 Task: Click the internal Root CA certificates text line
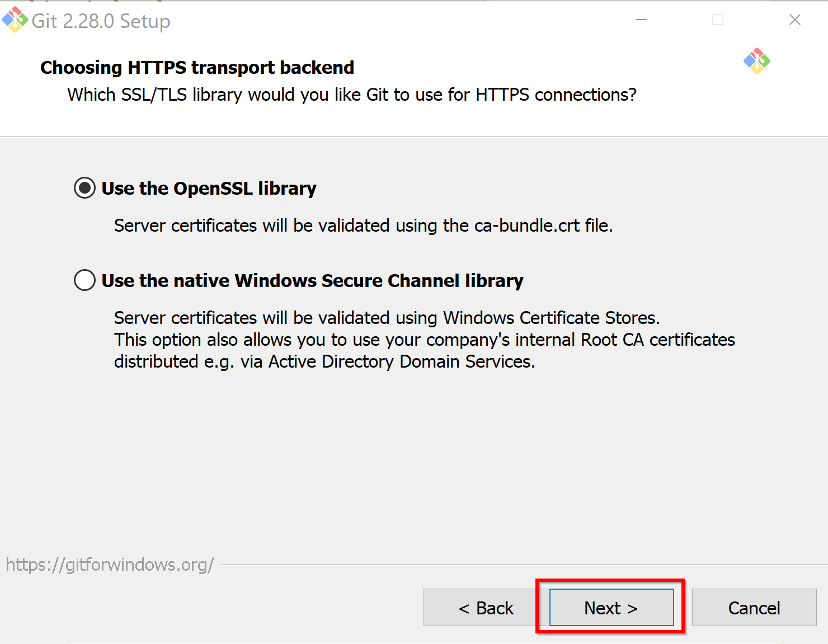(x=425, y=340)
